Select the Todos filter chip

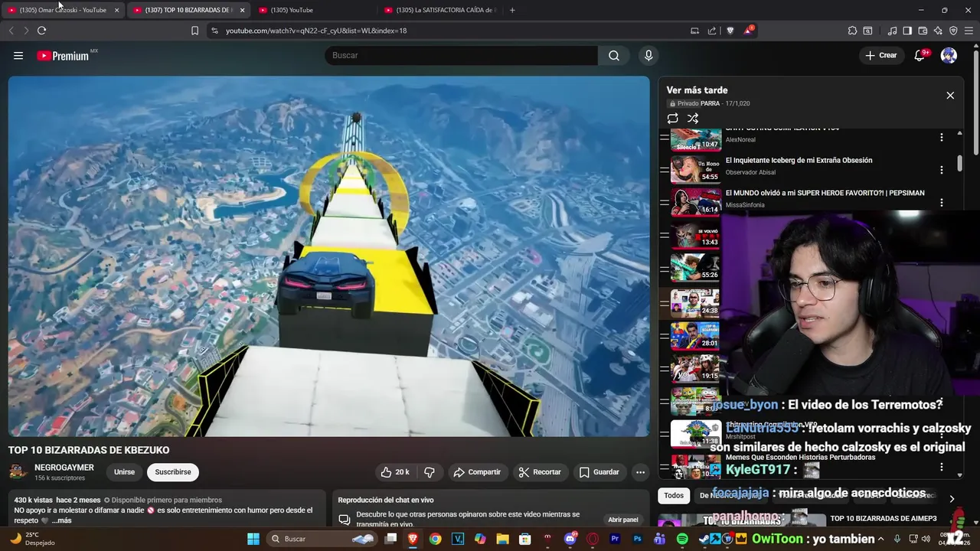tap(674, 495)
